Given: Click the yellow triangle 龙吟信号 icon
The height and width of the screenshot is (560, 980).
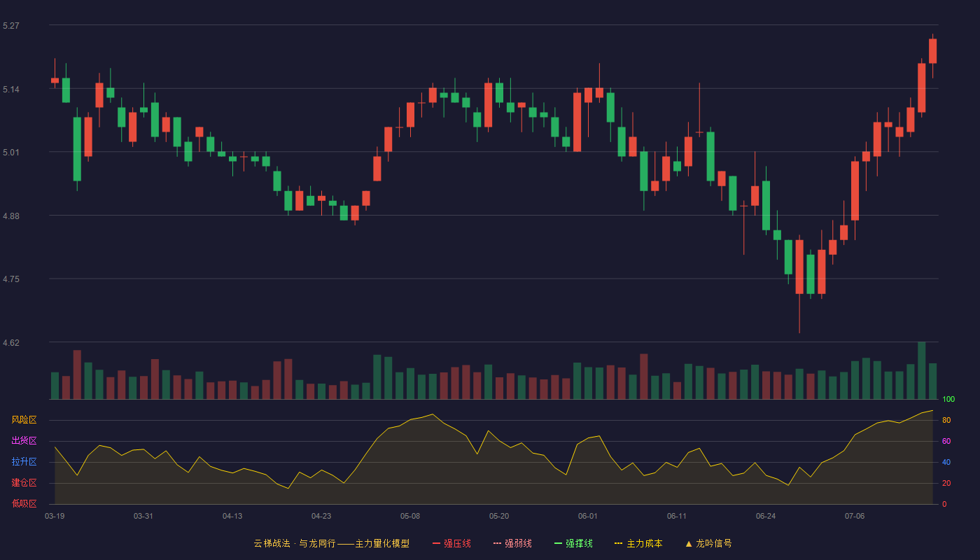Looking at the screenshot, I should click(x=689, y=543).
